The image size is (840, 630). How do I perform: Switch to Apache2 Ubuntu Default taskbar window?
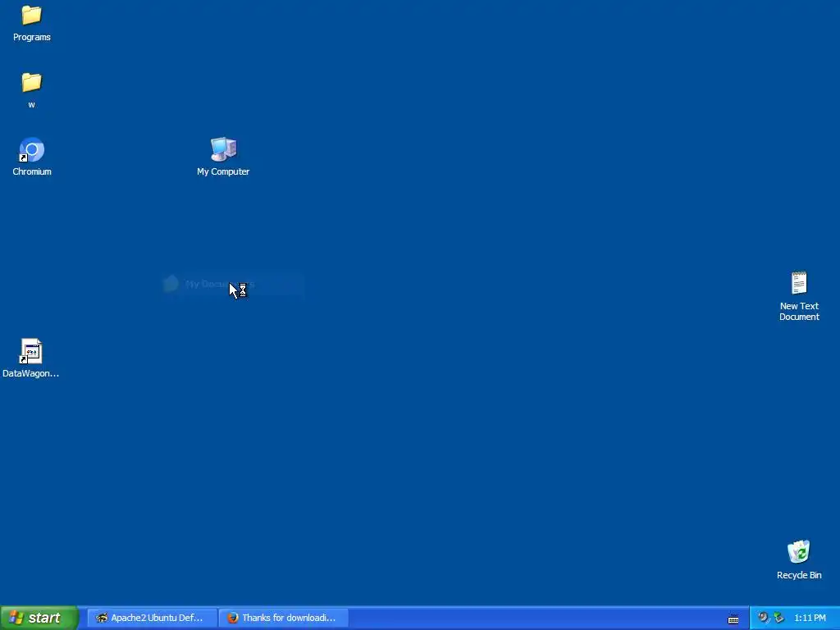(x=152, y=618)
